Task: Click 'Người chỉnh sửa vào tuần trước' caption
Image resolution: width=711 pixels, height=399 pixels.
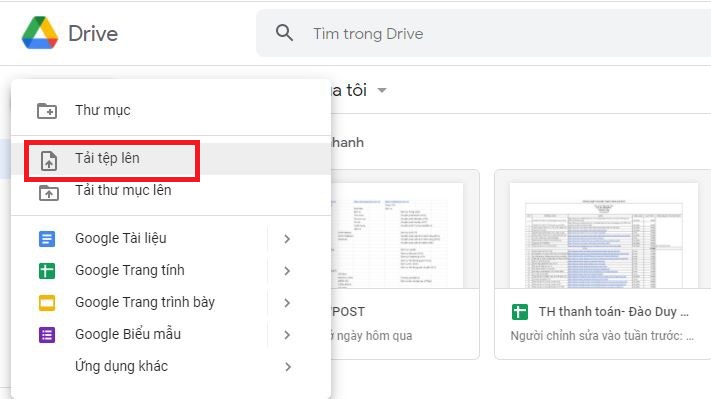Action: (602, 336)
